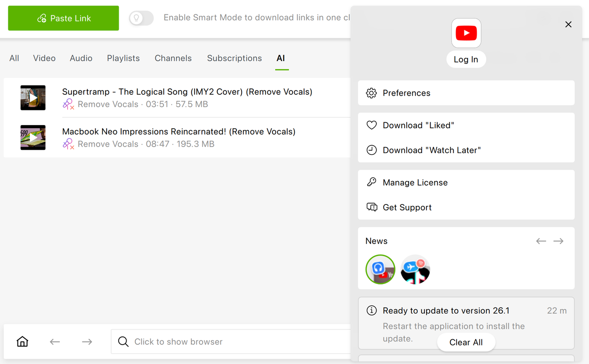Click the clock icon beside Watch Later
The width and height of the screenshot is (589, 364).
(371, 150)
